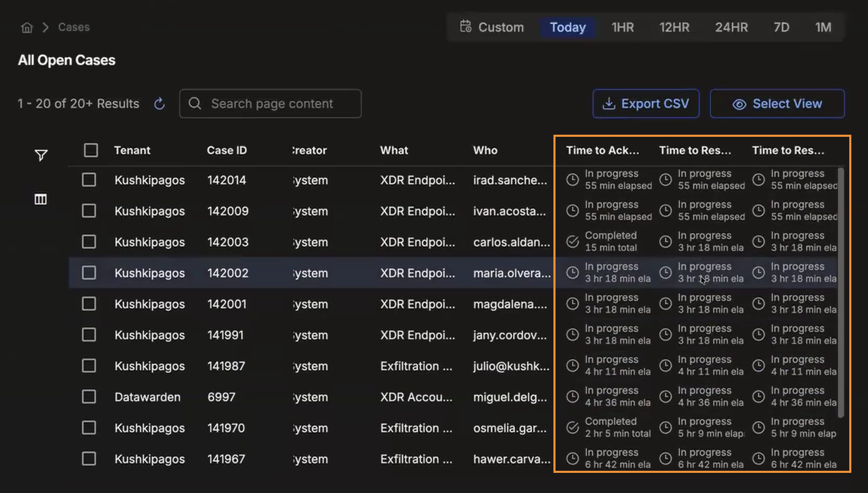The height and width of the screenshot is (493, 868).
Task: Click user julio@kushk... in Who column
Action: 510,366
